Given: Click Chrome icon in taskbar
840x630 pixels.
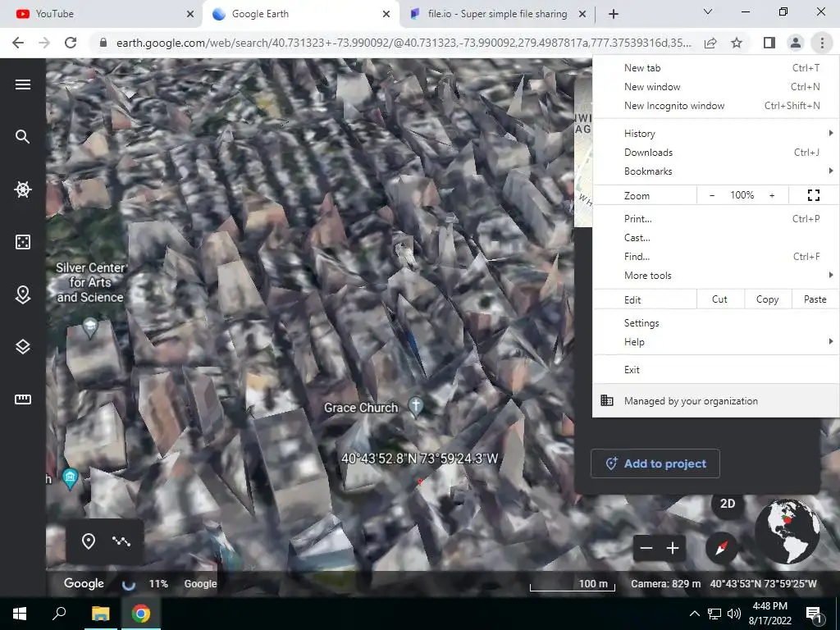Looking at the screenshot, I should (x=141, y=614).
